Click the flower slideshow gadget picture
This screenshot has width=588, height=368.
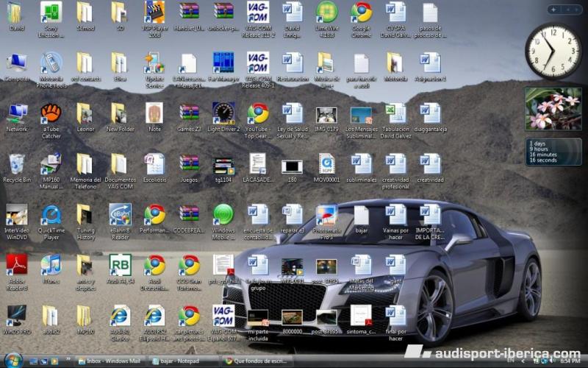click(553, 109)
